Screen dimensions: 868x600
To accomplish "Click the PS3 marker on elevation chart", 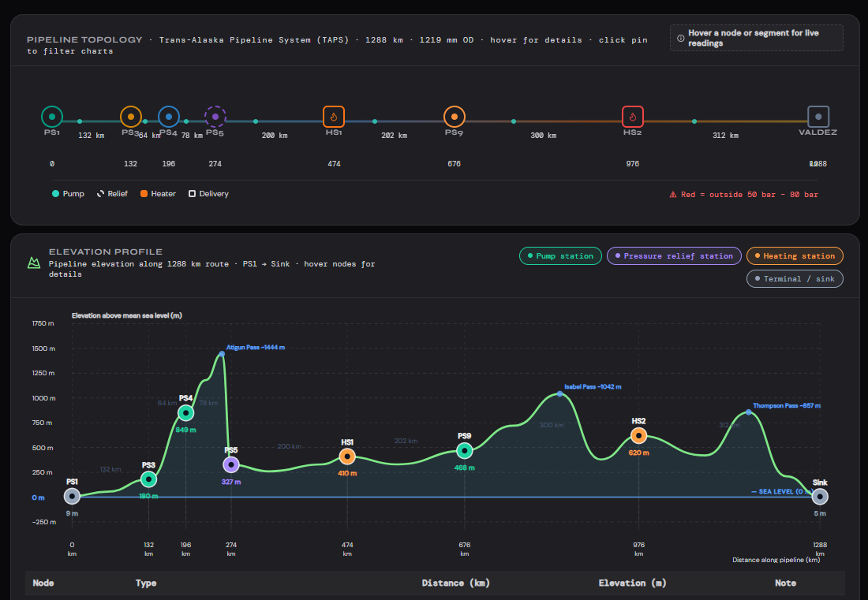I will (x=148, y=479).
